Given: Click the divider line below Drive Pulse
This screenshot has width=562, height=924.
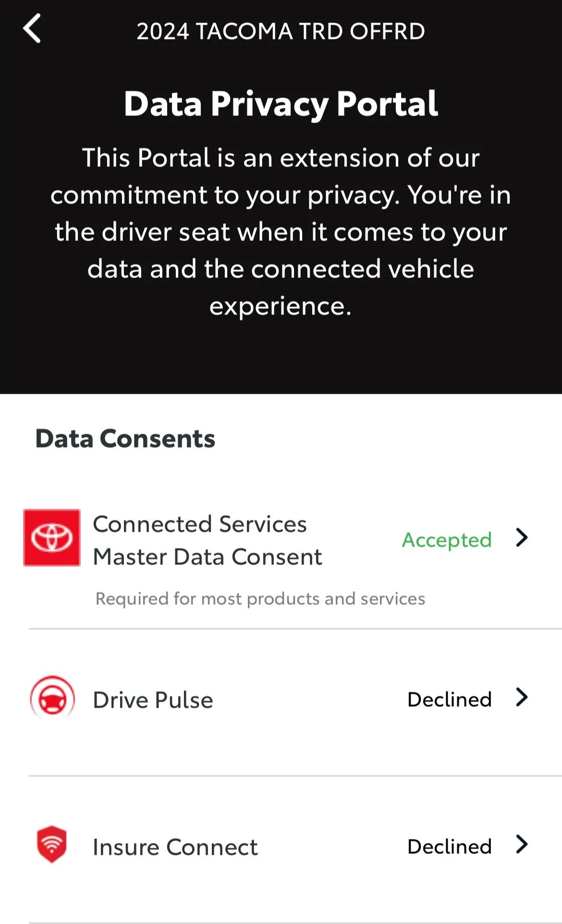Looking at the screenshot, I should [x=295, y=775].
